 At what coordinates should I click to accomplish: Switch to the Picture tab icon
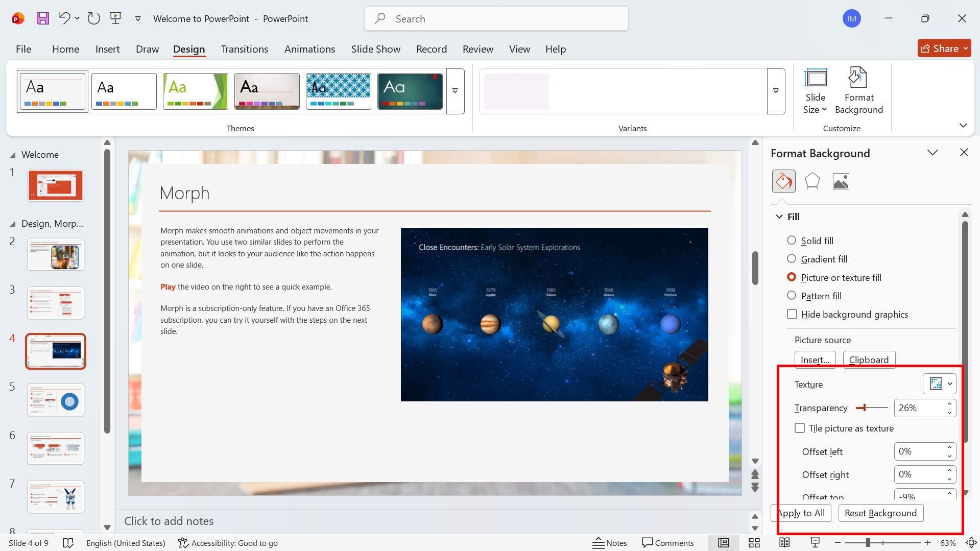click(x=841, y=181)
